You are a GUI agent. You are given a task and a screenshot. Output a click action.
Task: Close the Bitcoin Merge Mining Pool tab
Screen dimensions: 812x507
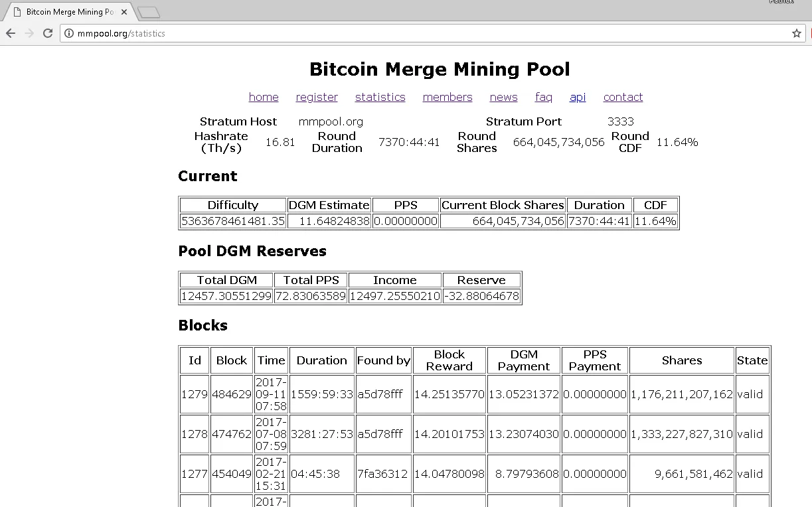(x=124, y=12)
